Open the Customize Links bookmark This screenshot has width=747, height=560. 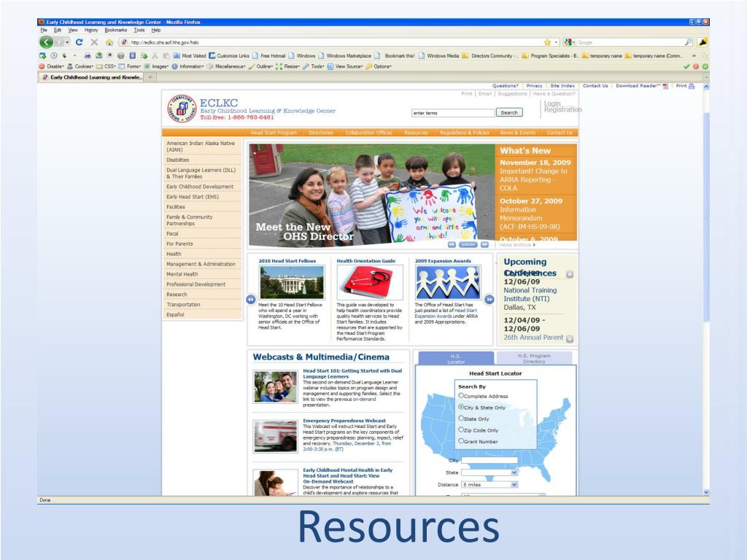point(229,55)
